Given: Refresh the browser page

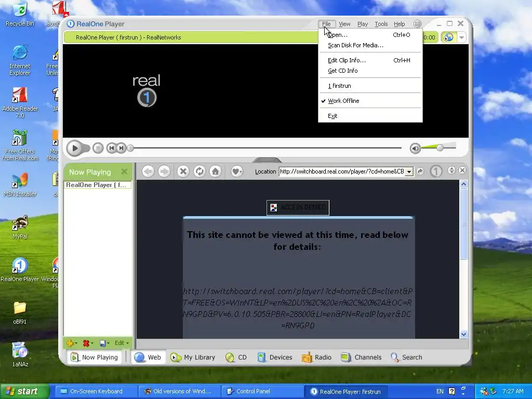Looking at the screenshot, I should click(199, 171).
